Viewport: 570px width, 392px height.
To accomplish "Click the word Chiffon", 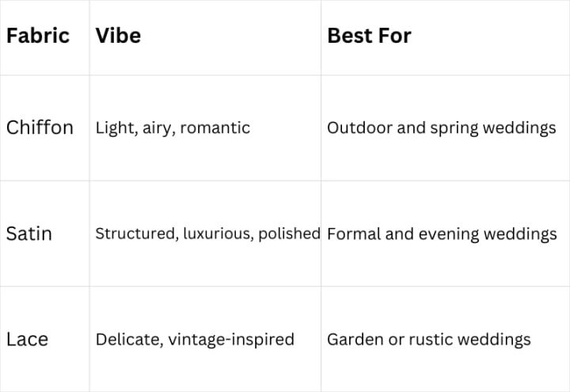I will [x=40, y=127].
